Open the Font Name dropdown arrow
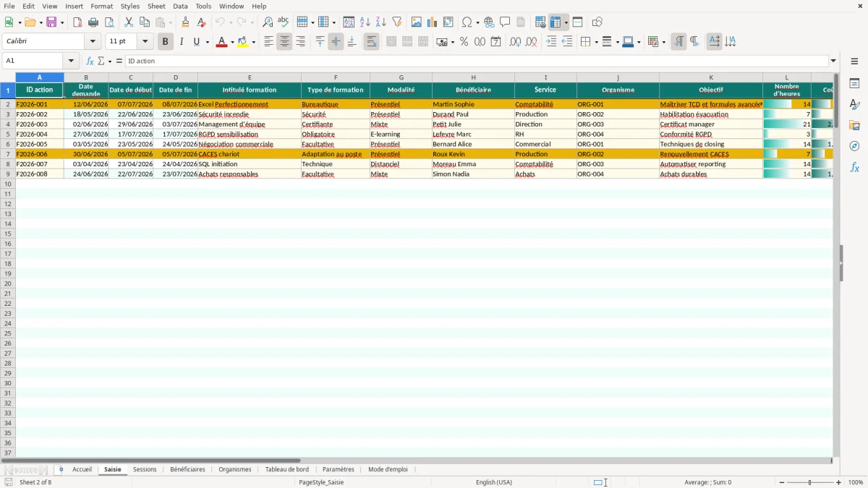868x488 pixels. (93, 42)
